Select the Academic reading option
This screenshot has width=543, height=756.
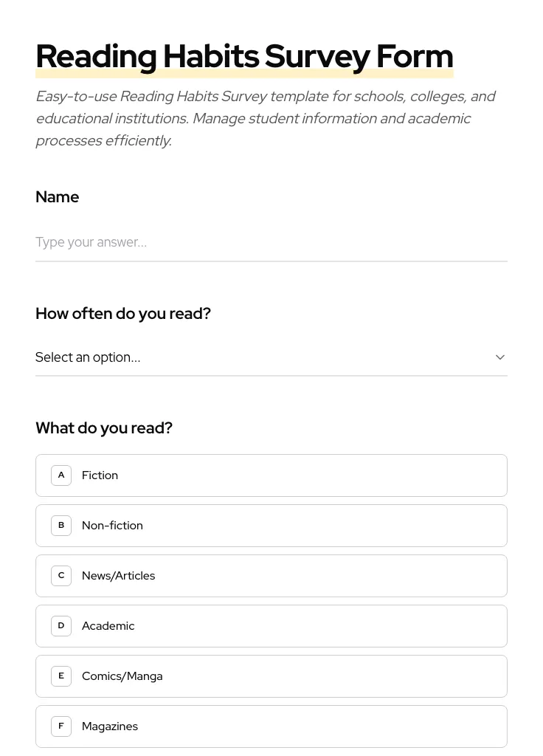coord(271,625)
